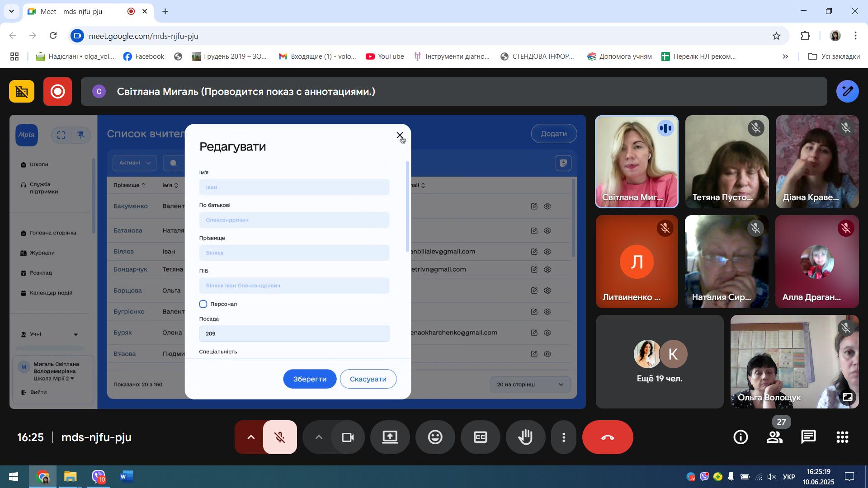The image size is (868, 488).
Task: Open the Extensions puzzle icon
Action: pyautogui.click(x=805, y=36)
